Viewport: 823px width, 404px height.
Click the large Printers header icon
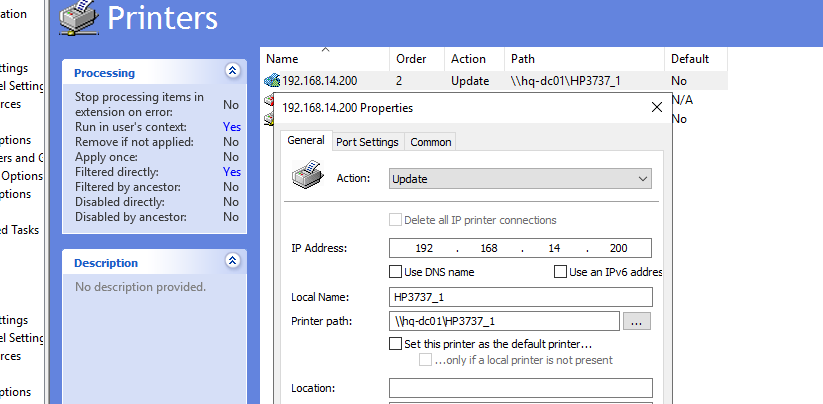[x=79, y=19]
